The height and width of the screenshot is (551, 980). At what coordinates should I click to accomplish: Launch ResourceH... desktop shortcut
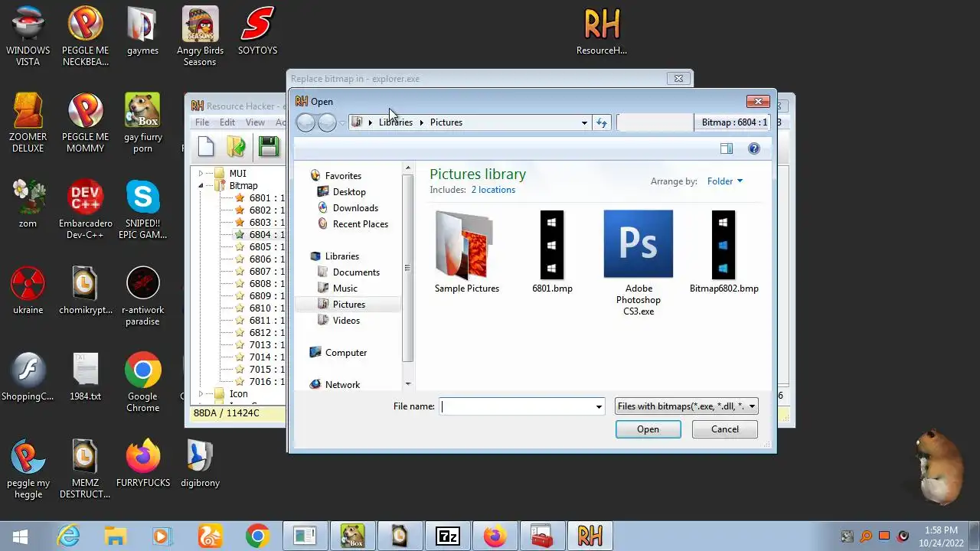[x=602, y=32]
